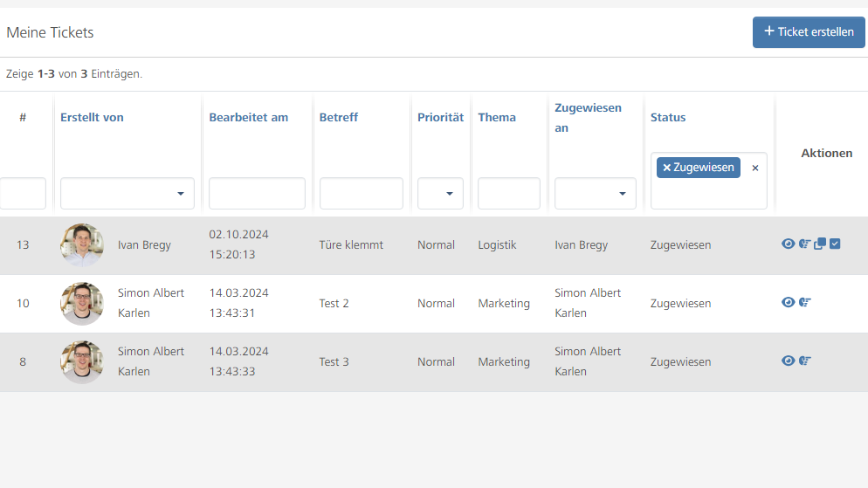
Task: Click the comment icon for ticket 10
Action: 805,302
